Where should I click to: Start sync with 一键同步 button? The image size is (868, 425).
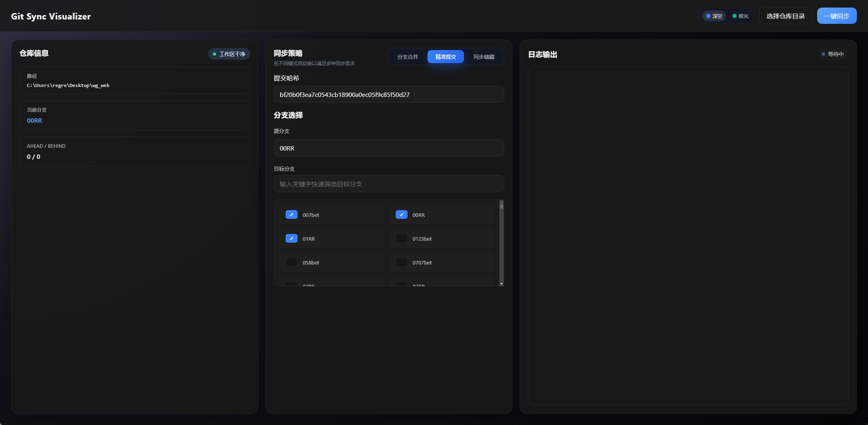[837, 16]
